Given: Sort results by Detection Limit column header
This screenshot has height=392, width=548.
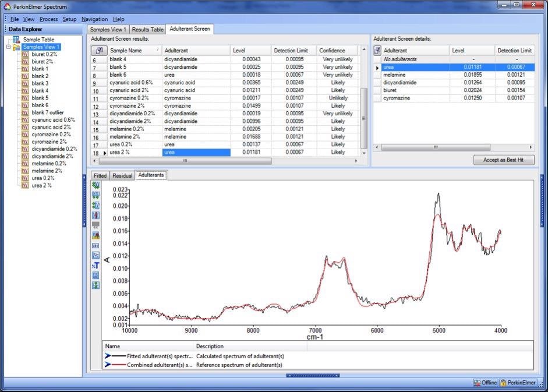Looking at the screenshot, I should (x=294, y=50).
